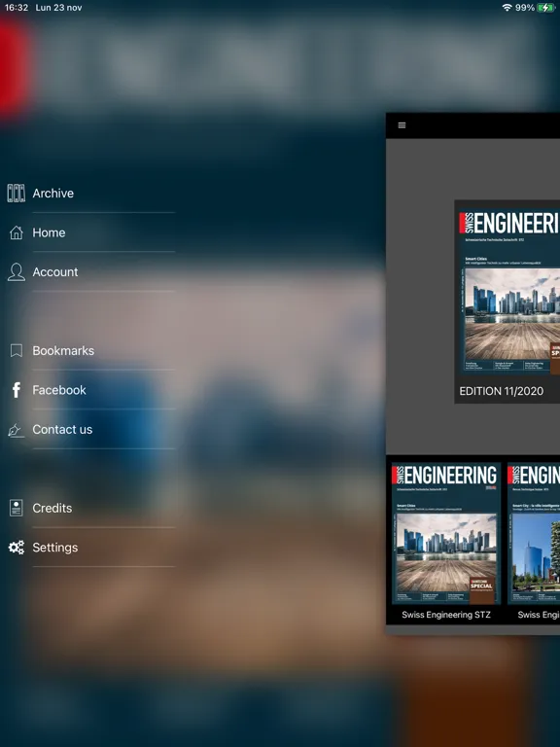Viewport: 560px width, 747px height.
Task: Click the Home house icon
Action: (x=17, y=232)
